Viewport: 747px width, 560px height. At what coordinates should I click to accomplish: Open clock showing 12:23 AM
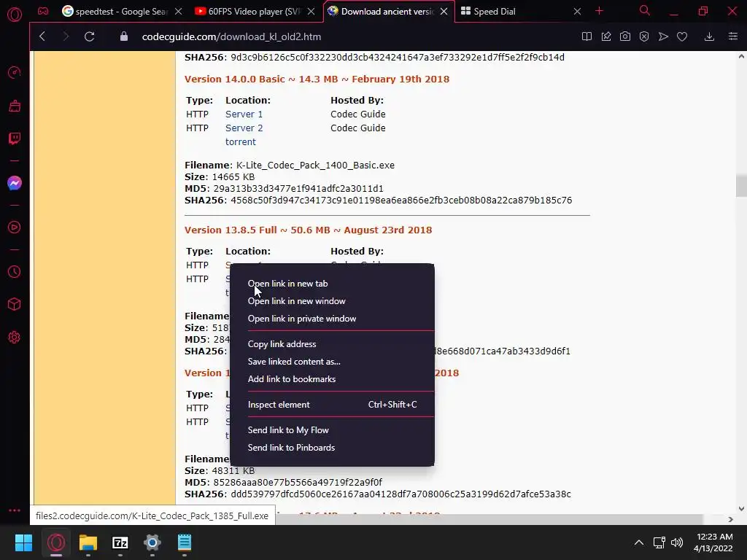713,542
